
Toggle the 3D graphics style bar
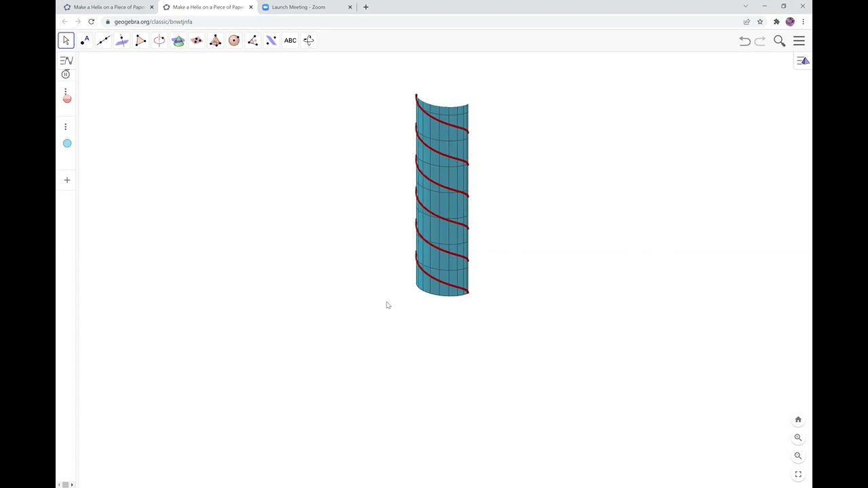[x=803, y=61]
